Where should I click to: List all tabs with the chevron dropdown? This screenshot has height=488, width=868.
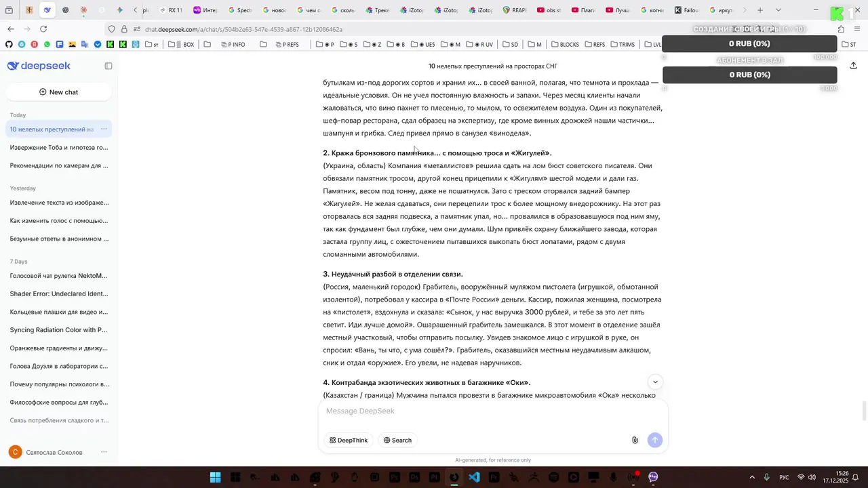point(778,10)
